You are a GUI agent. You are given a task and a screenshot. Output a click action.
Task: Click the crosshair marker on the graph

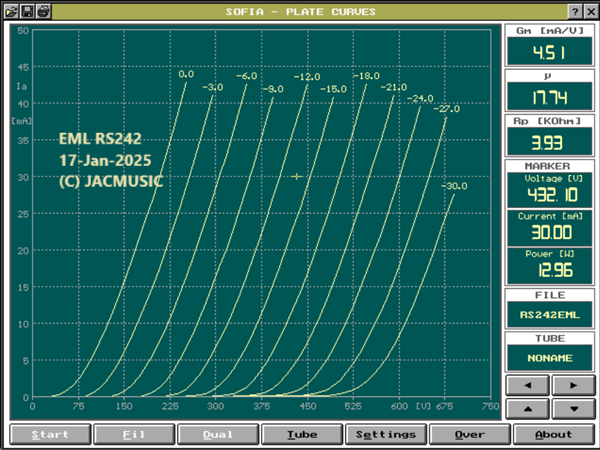(297, 176)
